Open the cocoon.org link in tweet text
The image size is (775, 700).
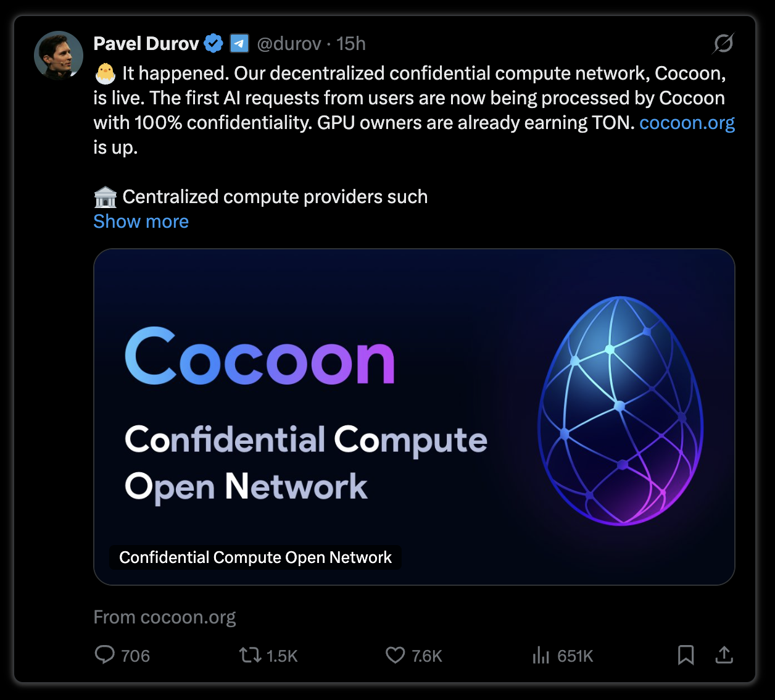pos(687,123)
